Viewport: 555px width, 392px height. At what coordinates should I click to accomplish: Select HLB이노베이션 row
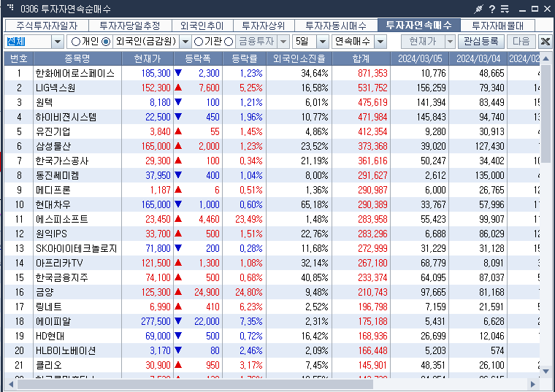(272, 350)
